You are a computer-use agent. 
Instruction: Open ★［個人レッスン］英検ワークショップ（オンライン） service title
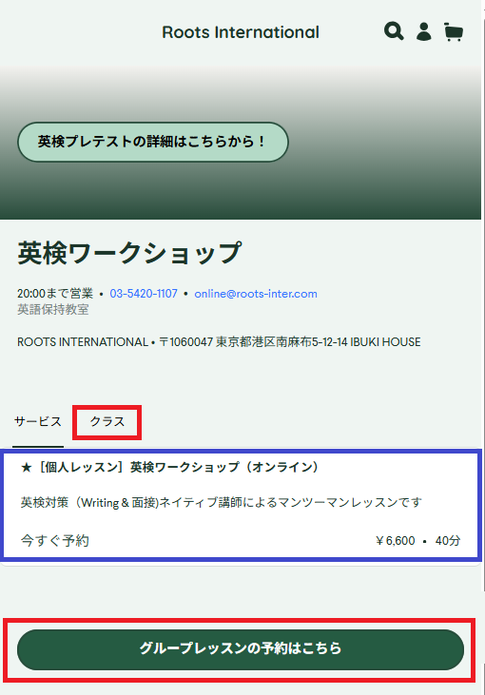[x=170, y=467]
